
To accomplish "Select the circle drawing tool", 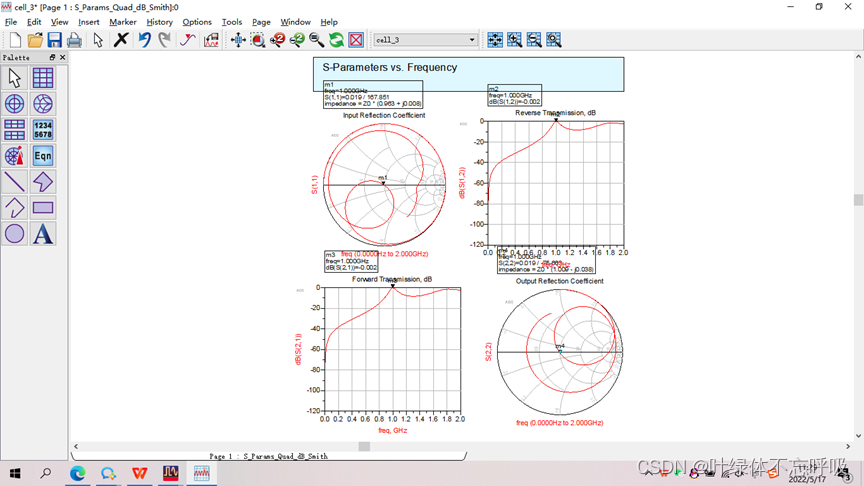I will point(14,234).
